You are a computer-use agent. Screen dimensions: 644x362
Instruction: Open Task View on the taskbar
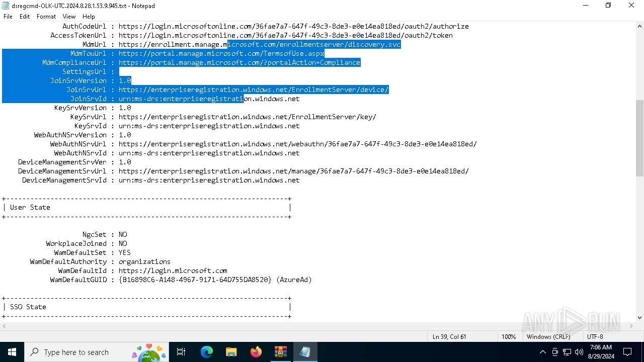tap(181, 352)
